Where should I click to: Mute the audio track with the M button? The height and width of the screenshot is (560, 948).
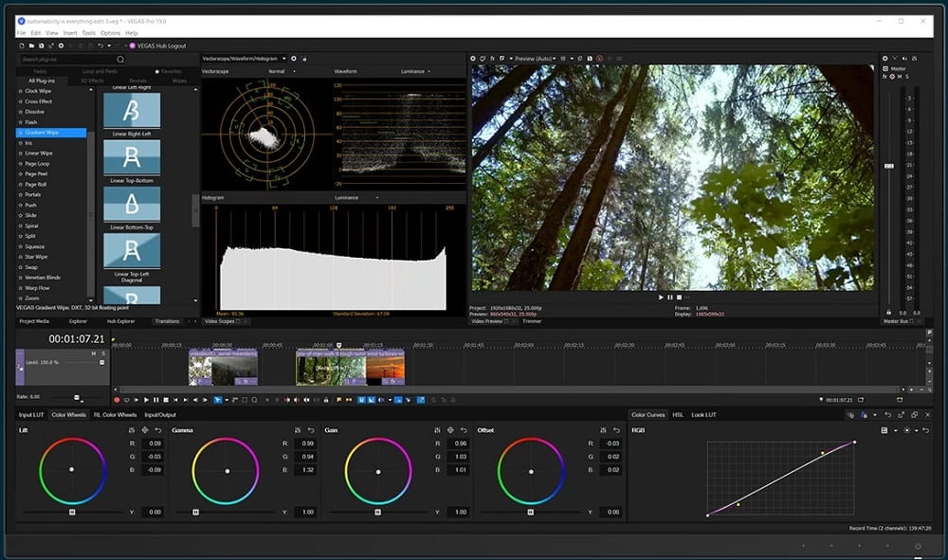[x=94, y=352]
